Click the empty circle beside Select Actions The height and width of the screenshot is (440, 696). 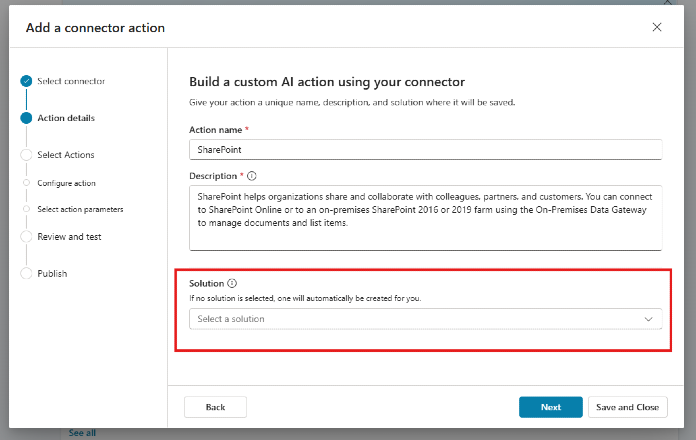26,155
